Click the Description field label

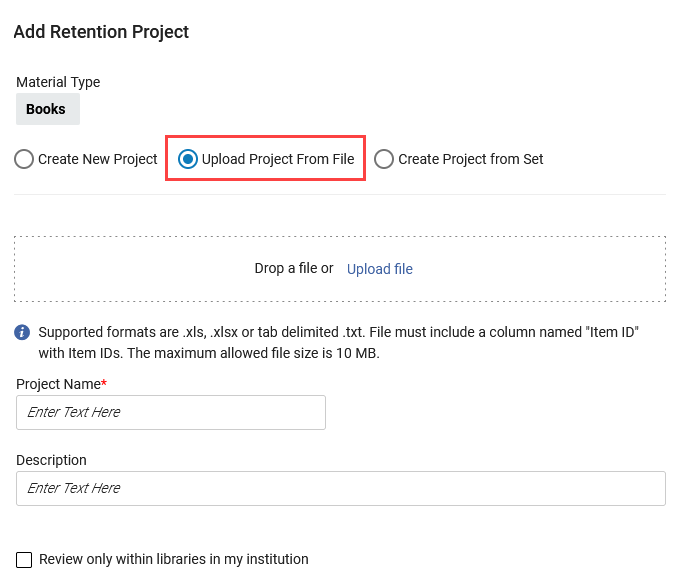pos(51,460)
